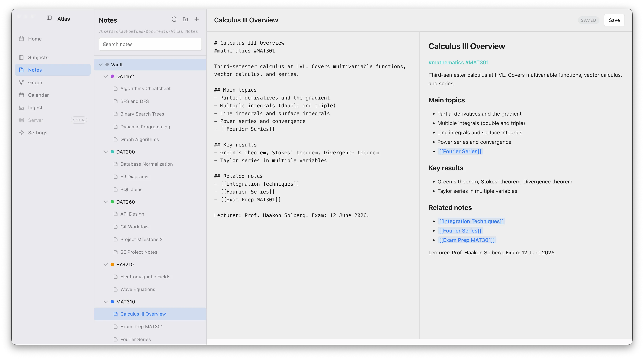Collapse the DAT152 folder
The height and width of the screenshot is (359, 644).
[105, 76]
